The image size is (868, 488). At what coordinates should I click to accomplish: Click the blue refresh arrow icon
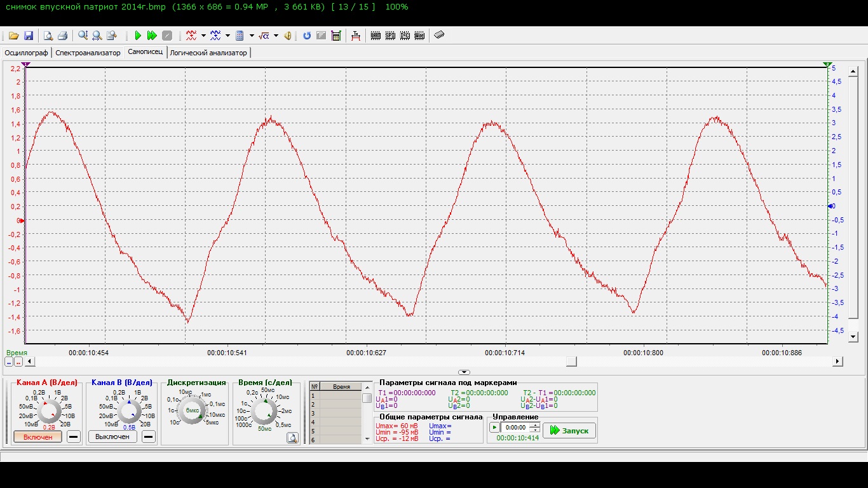[x=307, y=36]
